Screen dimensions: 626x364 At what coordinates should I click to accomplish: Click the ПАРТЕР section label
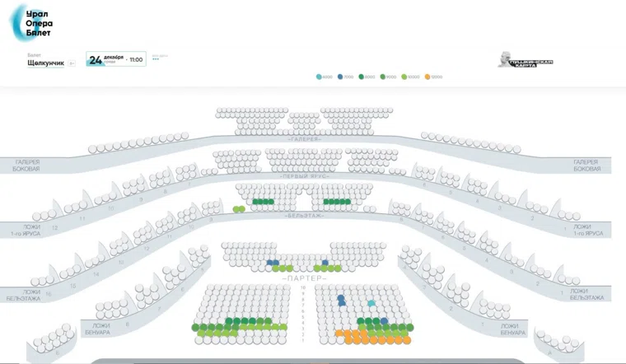point(305,278)
